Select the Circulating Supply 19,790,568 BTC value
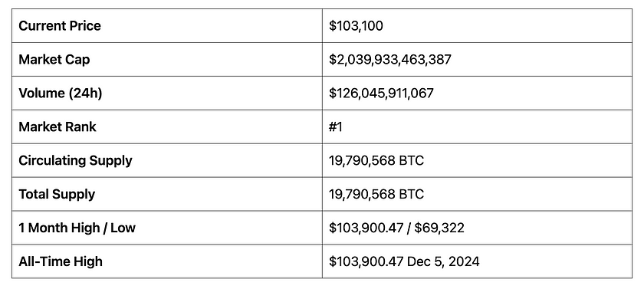Viewport: 644px width, 289px height. 376,160
